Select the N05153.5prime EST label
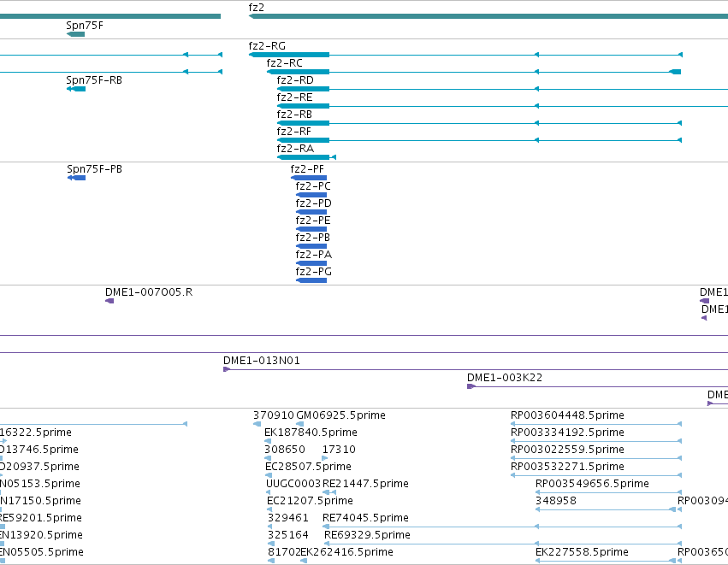 40,484
